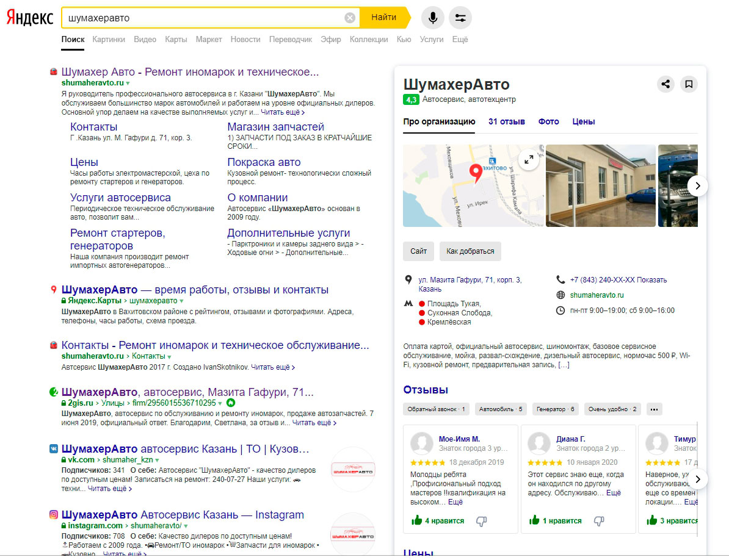Open dropdown arrow after Яндекс.Карты шумахеравто
This screenshot has height=560, width=729.
(x=182, y=301)
